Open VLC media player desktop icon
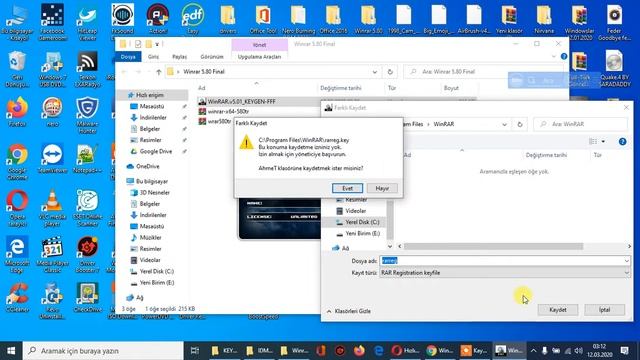 pyautogui.click(x=52, y=208)
